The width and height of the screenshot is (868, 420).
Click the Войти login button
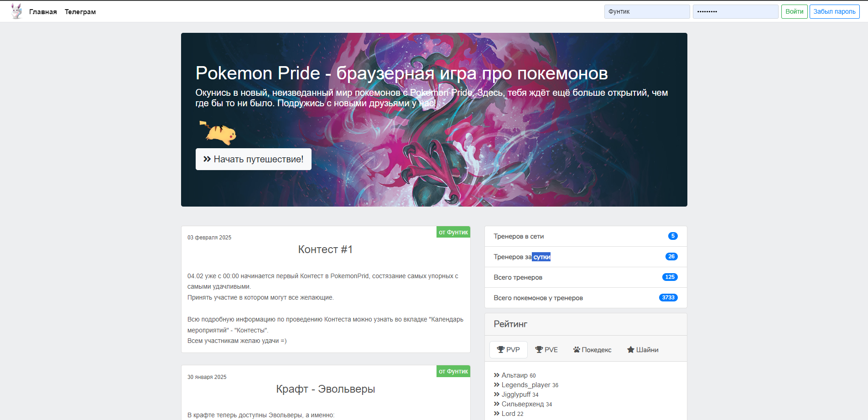(x=794, y=11)
